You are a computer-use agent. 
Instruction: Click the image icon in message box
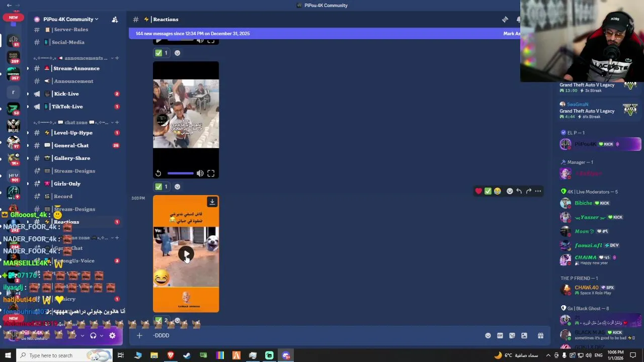pyautogui.click(x=524, y=335)
